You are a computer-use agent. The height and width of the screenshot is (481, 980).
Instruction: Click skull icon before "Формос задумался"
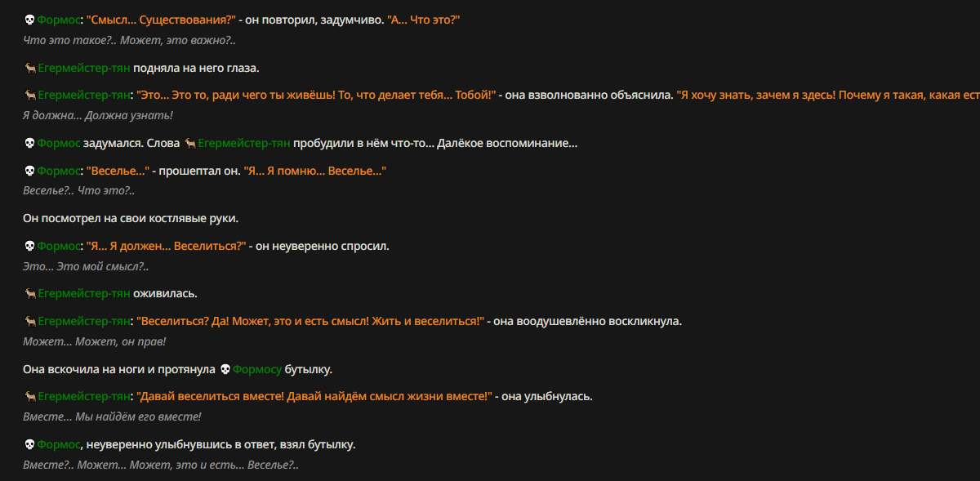click(x=29, y=144)
